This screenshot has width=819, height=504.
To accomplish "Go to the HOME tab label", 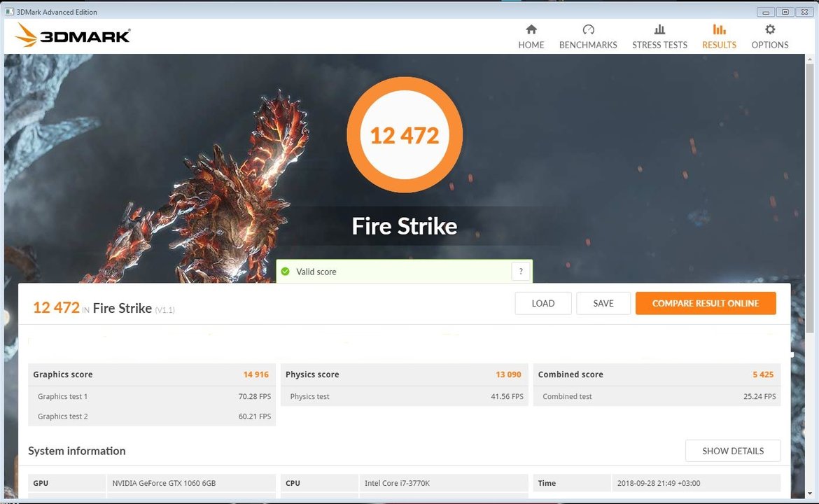I will (531, 45).
